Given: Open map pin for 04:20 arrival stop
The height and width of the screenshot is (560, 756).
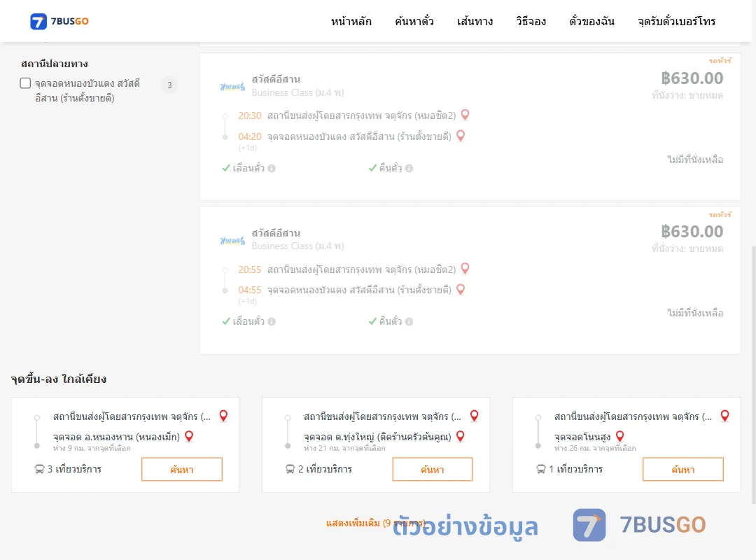Looking at the screenshot, I should coord(461,136).
